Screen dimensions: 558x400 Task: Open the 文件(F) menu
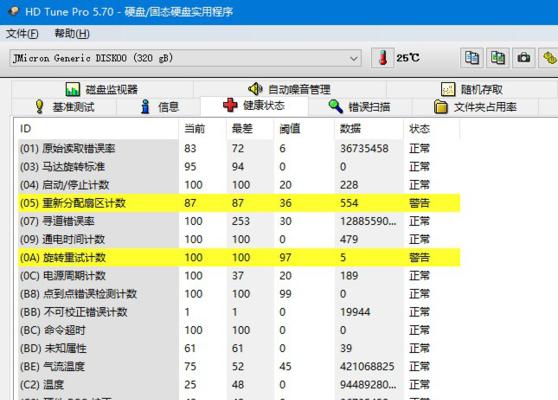pyautogui.click(x=22, y=34)
